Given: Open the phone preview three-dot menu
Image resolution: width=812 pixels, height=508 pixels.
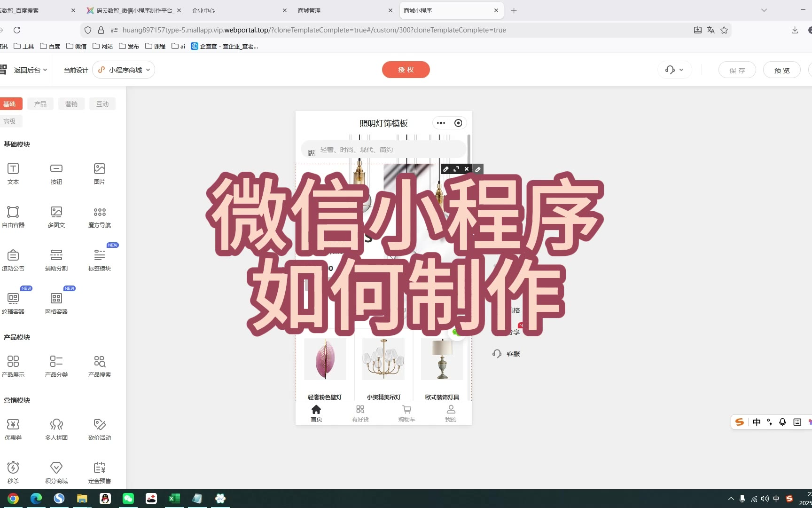Looking at the screenshot, I should pos(441,123).
